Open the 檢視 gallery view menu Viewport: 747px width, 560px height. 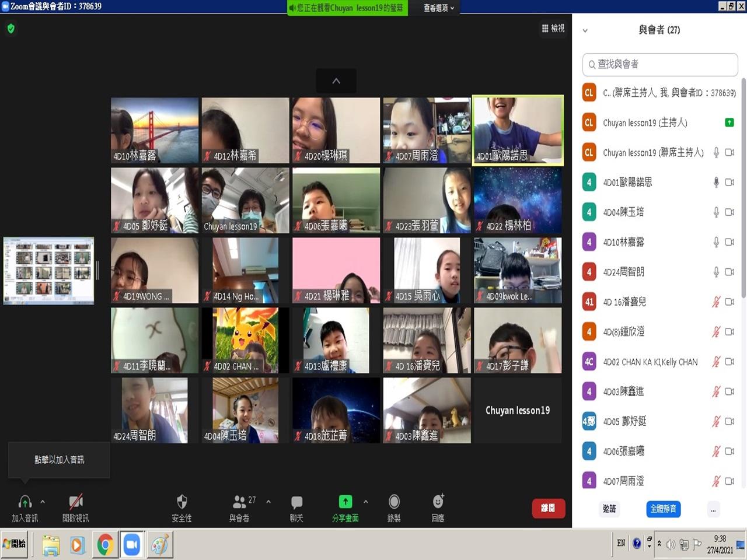553,28
